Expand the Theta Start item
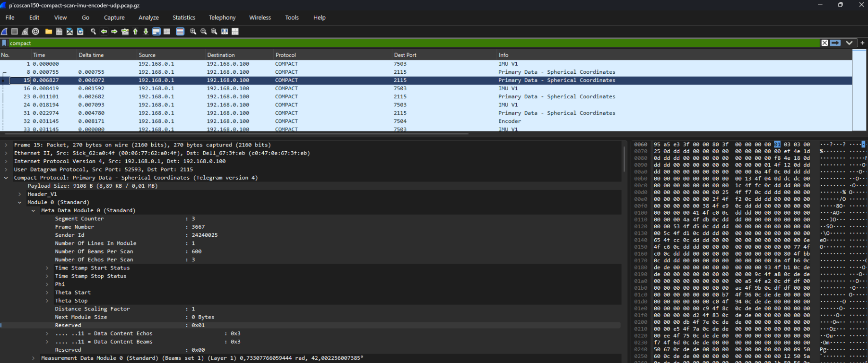The height and width of the screenshot is (363, 868). coord(47,293)
